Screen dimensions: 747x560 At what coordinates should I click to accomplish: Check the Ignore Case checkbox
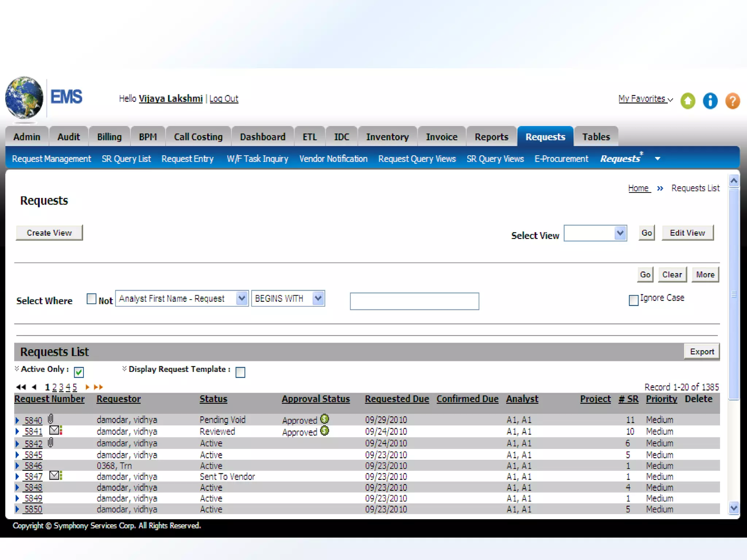coord(634,300)
